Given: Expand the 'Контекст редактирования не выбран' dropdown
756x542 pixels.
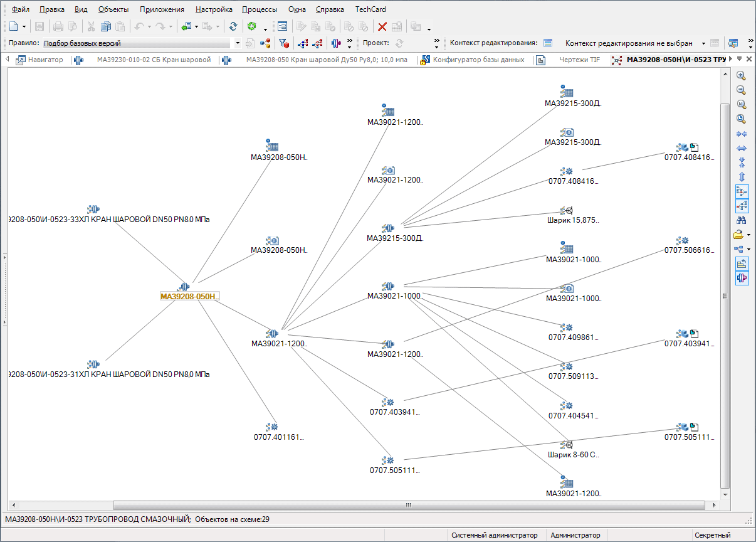Looking at the screenshot, I should (x=703, y=43).
